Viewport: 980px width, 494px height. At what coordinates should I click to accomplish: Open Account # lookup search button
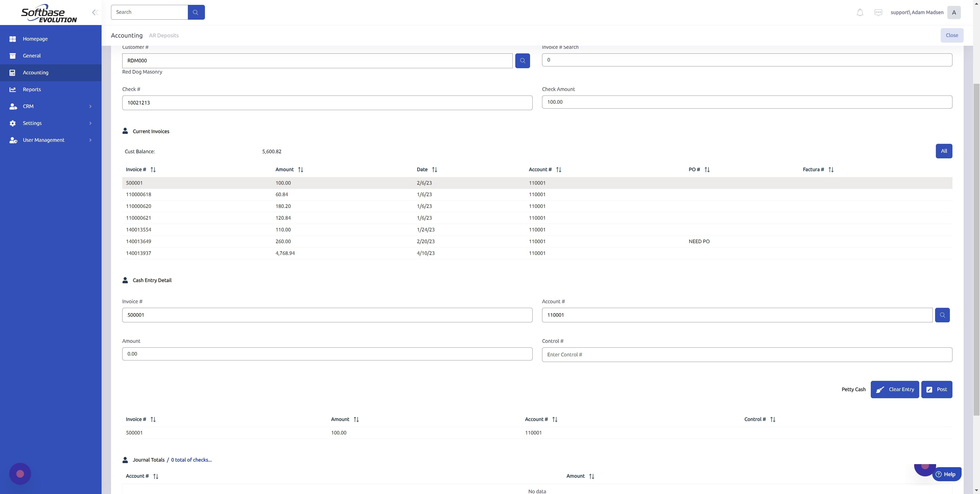[x=942, y=315]
